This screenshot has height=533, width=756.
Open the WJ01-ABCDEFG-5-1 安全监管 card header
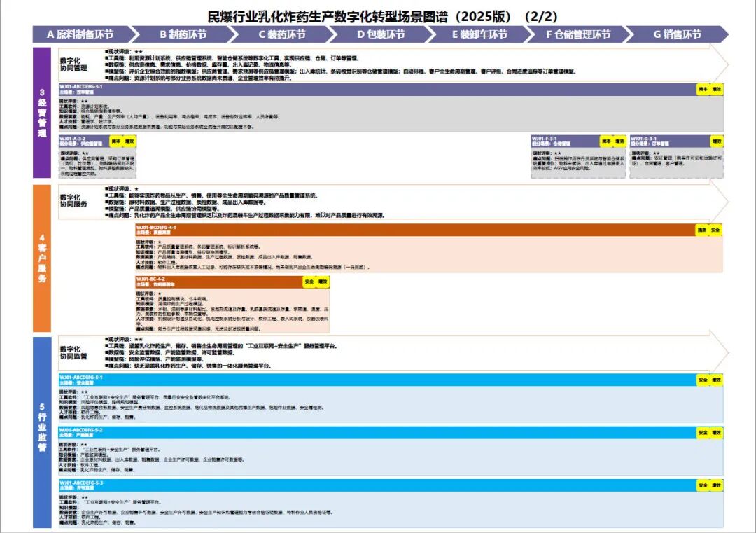click(x=280, y=379)
